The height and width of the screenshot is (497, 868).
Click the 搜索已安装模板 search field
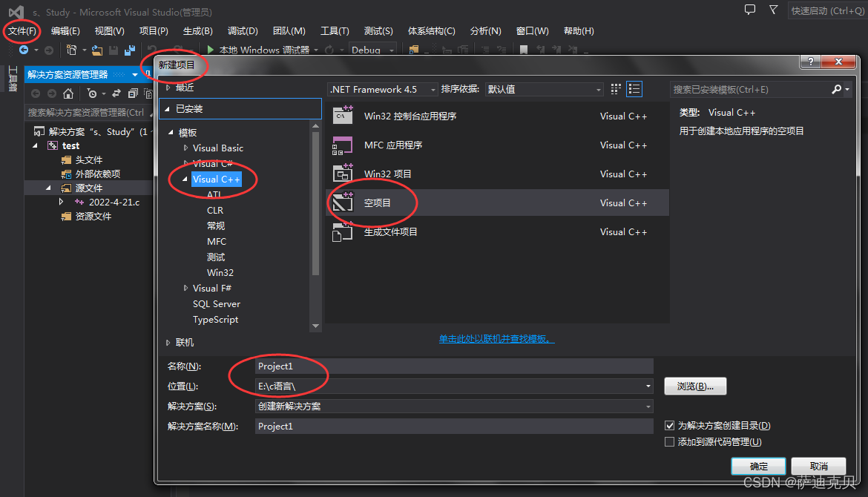click(750, 89)
